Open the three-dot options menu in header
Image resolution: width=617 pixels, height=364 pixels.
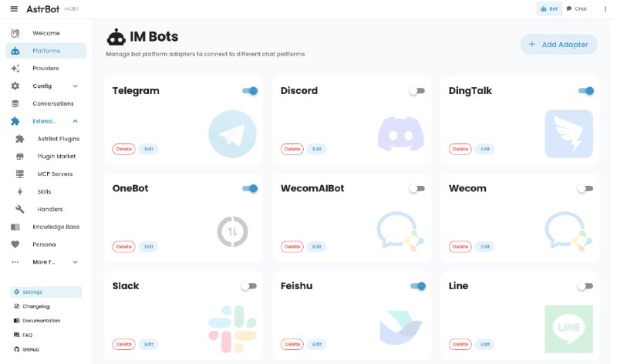(x=605, y=8)
